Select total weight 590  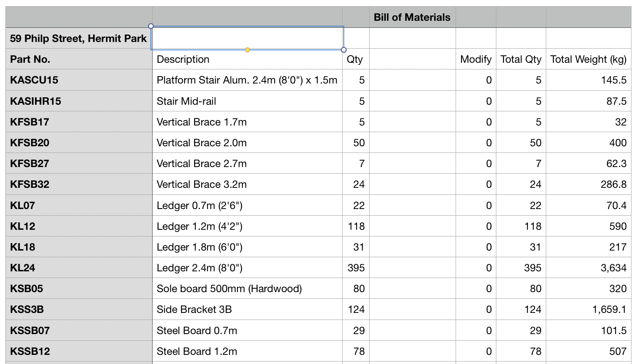tap(589, 226)
